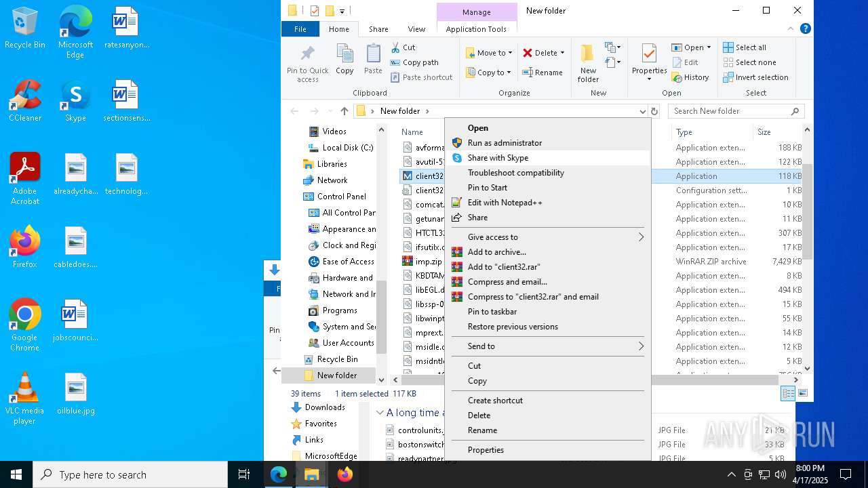Choose Add to "client32.rar"
Image resolution: width=868 pixels, height=488 pixels.
coord(548,267)
